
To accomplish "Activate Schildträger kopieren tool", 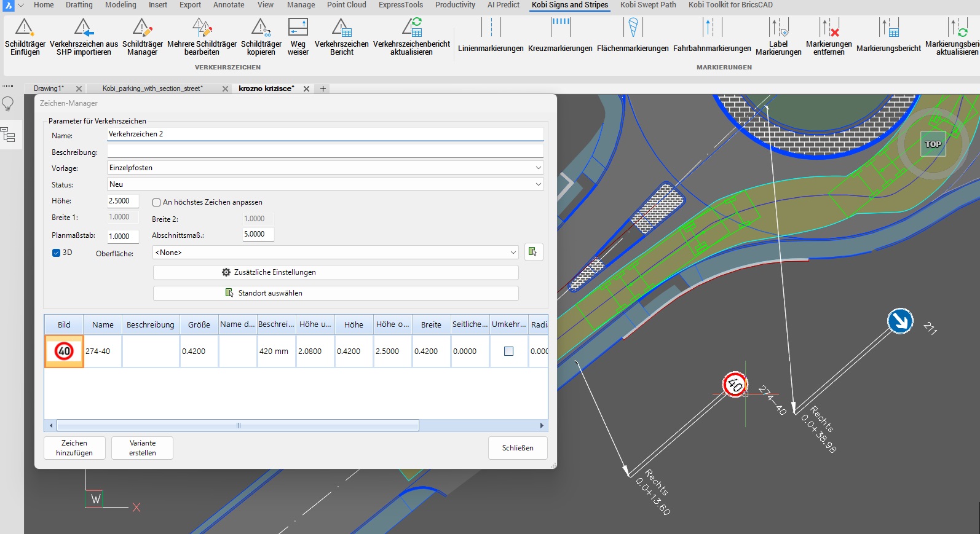I will pos(261,36).
